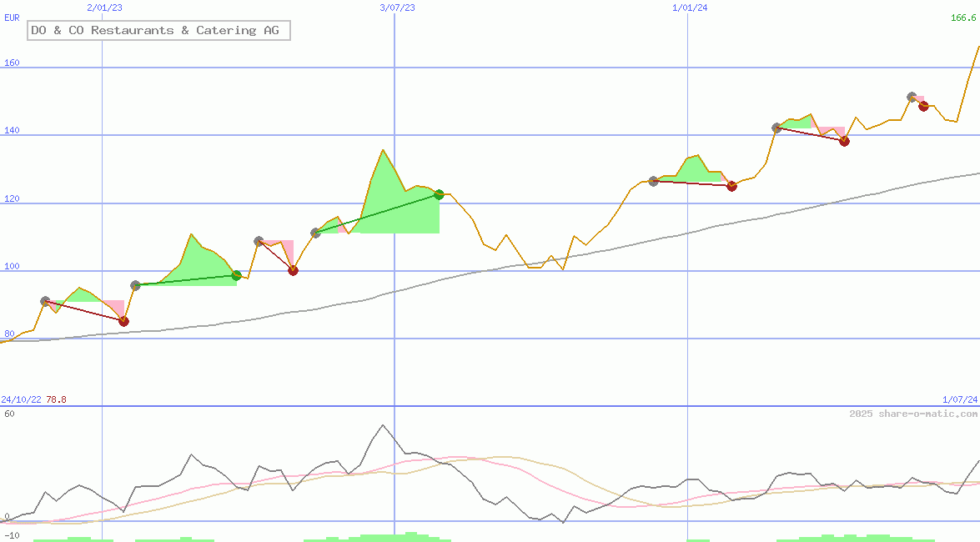Select the 2/01/23 date label
Screen dimensions: 980x542
104,8
